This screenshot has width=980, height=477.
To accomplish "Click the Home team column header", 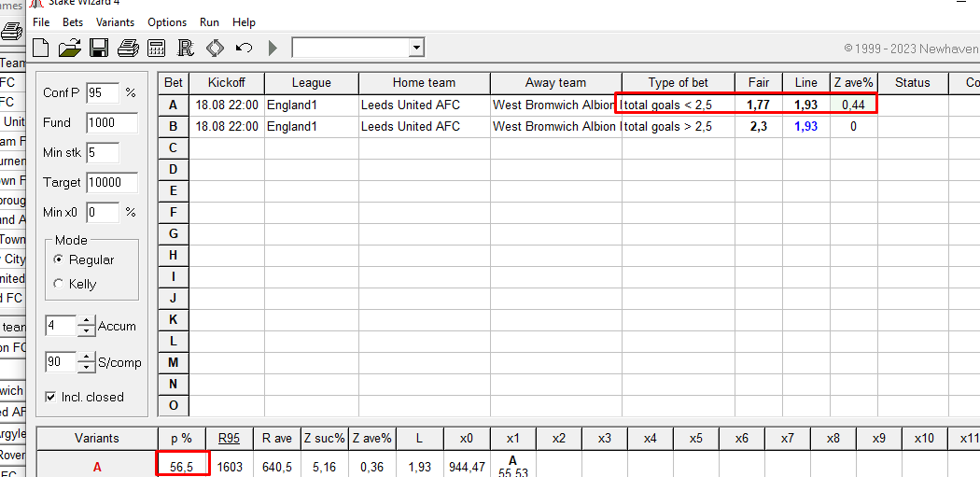I will pyautogui.click(x=425, y=82).
